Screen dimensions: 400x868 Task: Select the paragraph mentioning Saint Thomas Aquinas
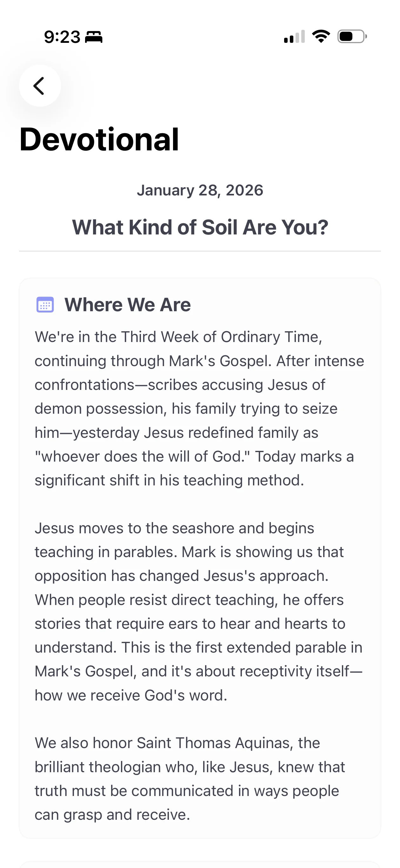tap(190, 778)
